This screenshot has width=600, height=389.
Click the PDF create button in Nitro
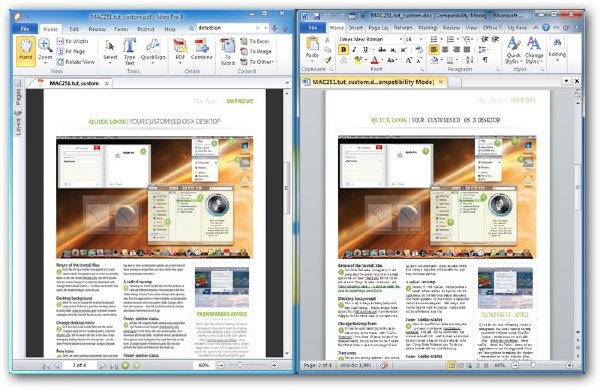click(x=180, y=50)
